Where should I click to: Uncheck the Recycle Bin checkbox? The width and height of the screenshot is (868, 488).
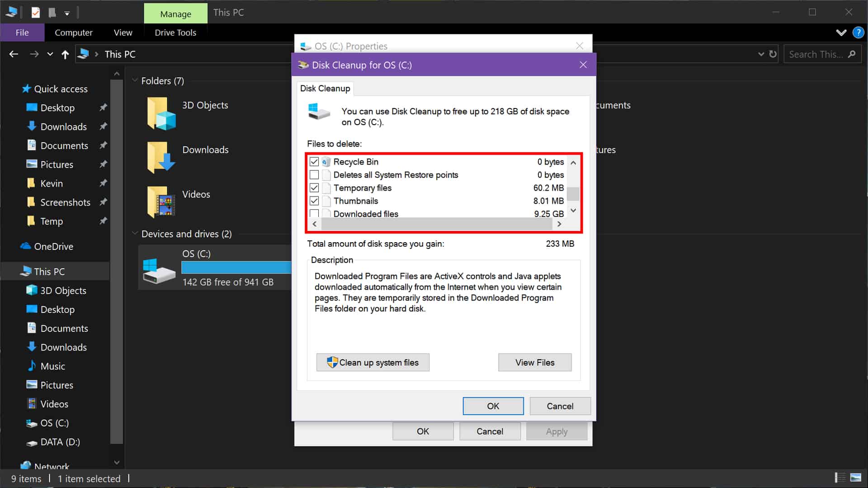tap(314, 162)
